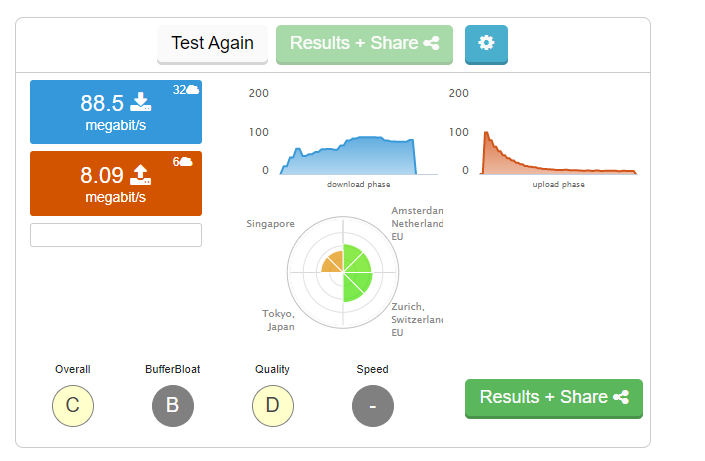The image size is (705, 461).
Task: Click the green Amsterdam segment in radar chart
Action: [x=356, y=260]
